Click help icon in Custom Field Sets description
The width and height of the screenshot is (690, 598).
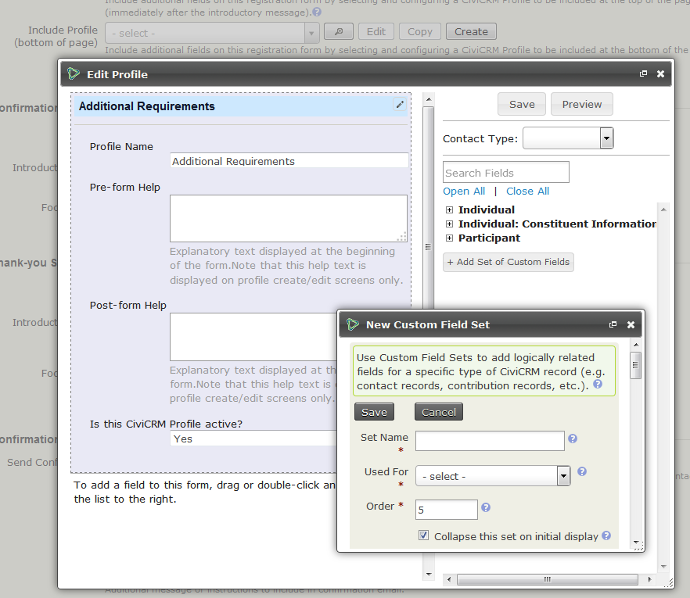point(597,384)
